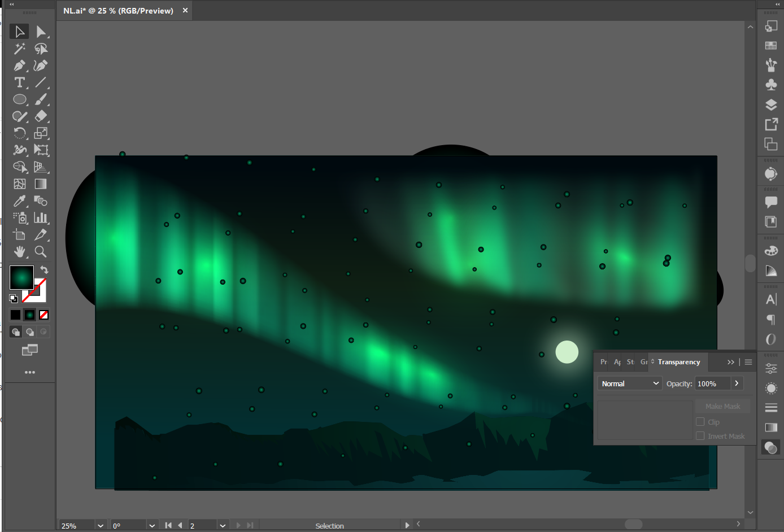Select the Eraser tool
Image resolution: width=784 pixels, height=532 pixels.
(x=41, y=116)
